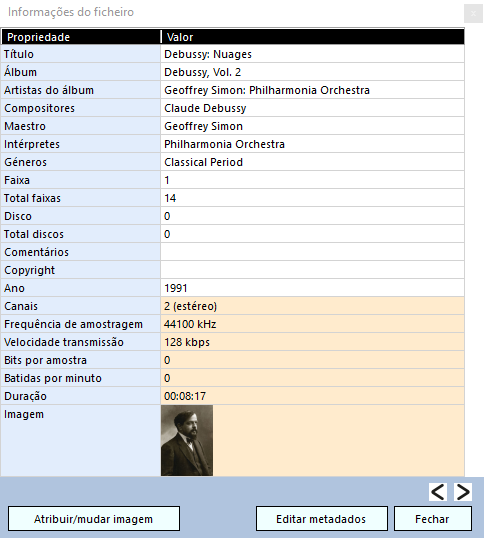This screenshot has width=484, height=538.
Task: Close the Informações do ficheiro window
Action: (473, 14)
